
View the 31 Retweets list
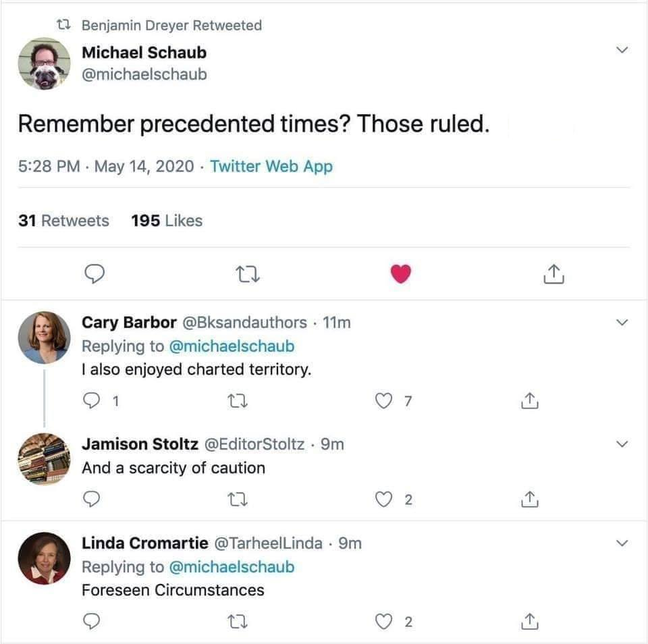click(63, 221)
